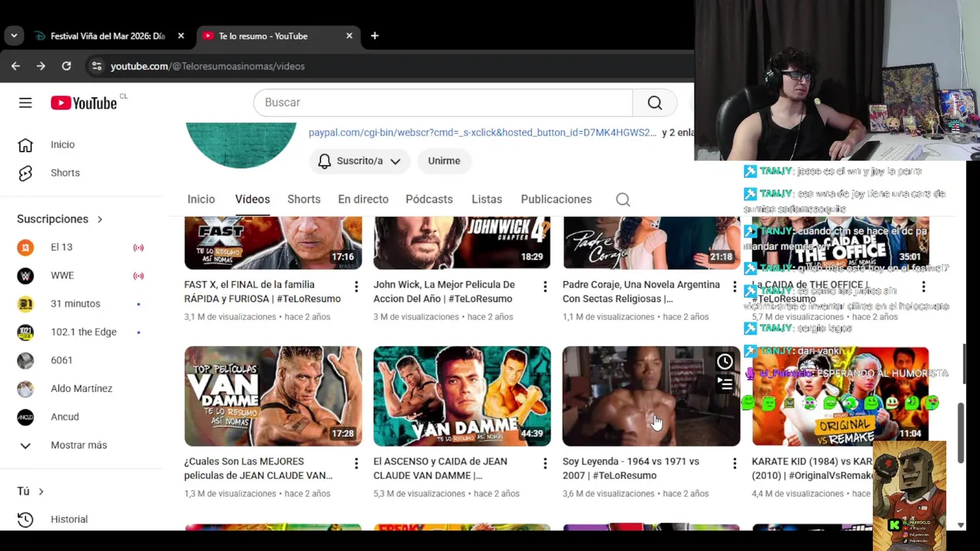Go forward in the browser
Viewport: 980px width, 551px height.
pyautogui.click(x=41, y=67)
